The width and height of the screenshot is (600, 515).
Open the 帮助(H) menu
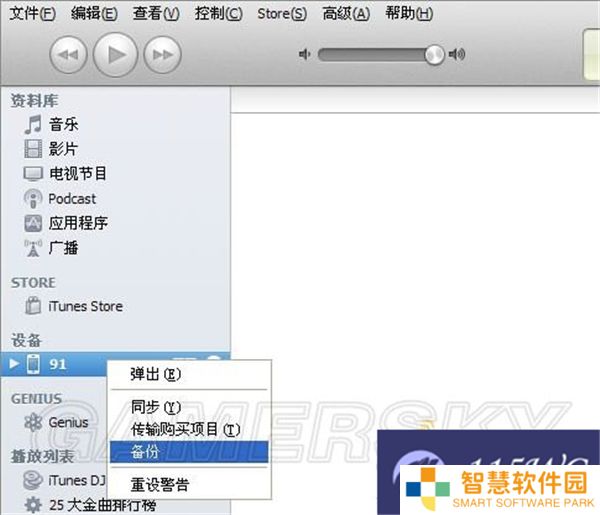pos(409,13)
